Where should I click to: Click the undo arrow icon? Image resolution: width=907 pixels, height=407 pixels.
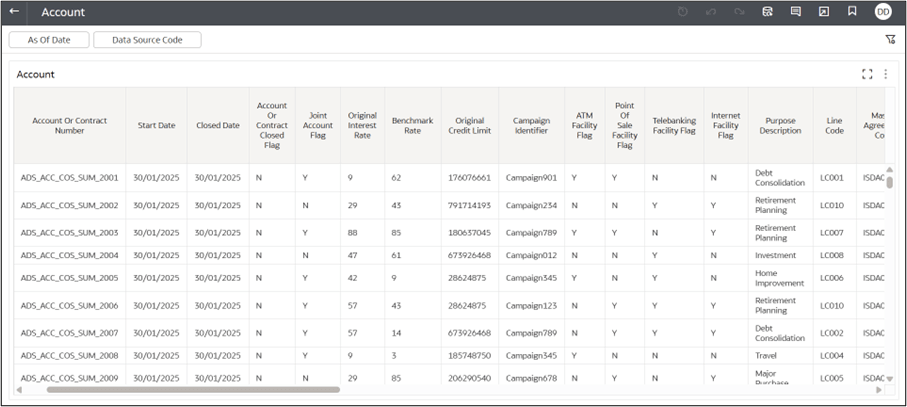click(711, 12)
